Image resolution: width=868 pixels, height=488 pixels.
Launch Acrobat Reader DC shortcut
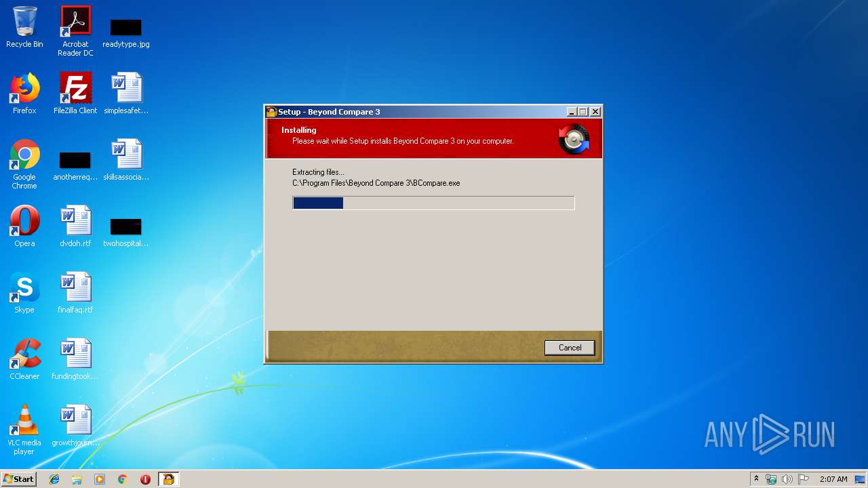click(x=75, y=31)
